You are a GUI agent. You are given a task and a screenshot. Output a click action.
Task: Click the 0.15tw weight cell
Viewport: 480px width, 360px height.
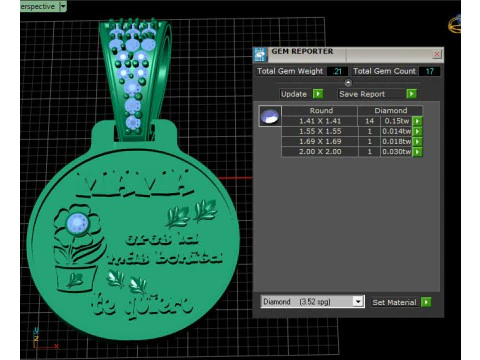(397, 121)
